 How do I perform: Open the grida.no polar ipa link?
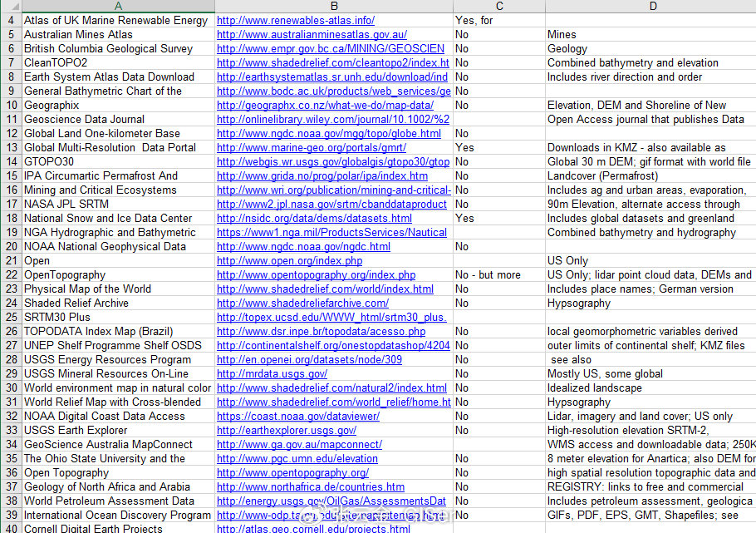click(x=322, y=175)
